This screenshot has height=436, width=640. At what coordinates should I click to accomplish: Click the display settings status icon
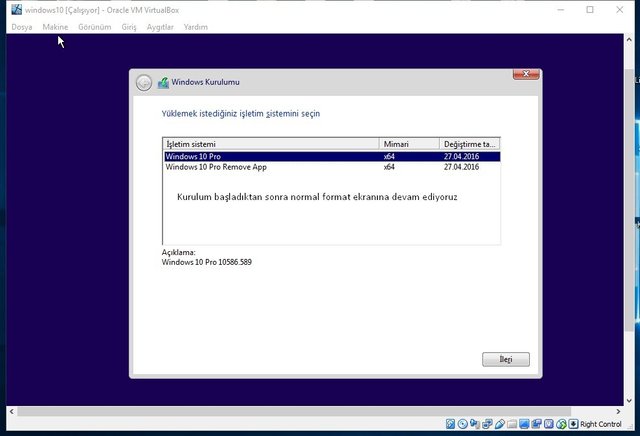point(524,424)
